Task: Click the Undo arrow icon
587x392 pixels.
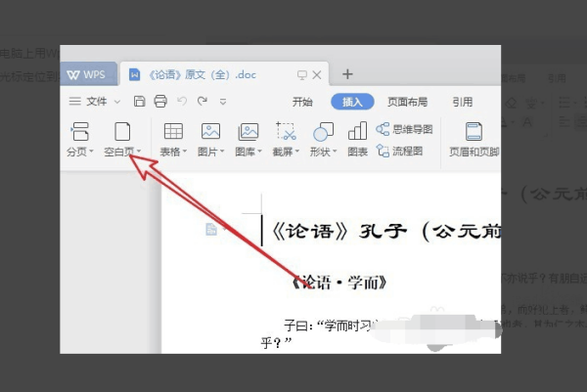Action: [182, 101]
